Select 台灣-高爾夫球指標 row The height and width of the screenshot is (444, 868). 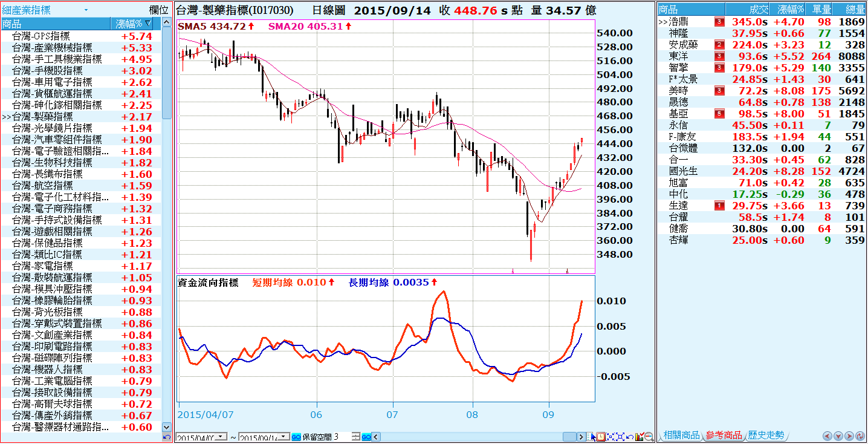(x=81, y=404)
